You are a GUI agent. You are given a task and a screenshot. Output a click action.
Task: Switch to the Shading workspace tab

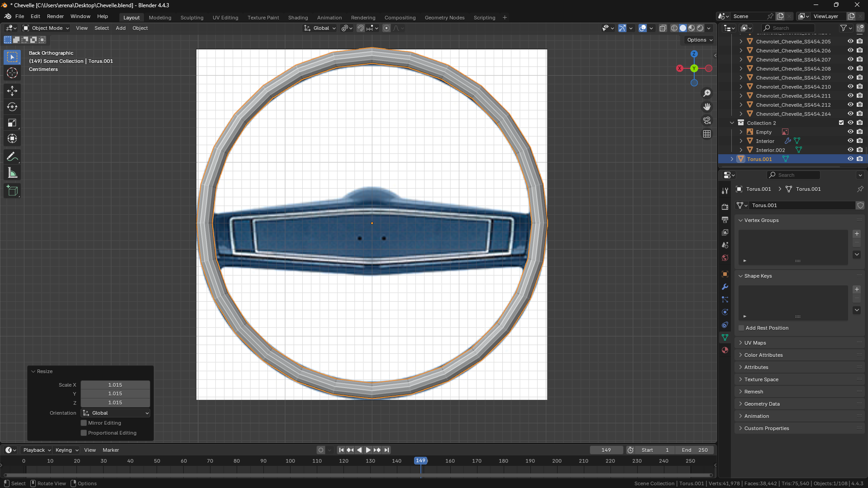(298, 18)
